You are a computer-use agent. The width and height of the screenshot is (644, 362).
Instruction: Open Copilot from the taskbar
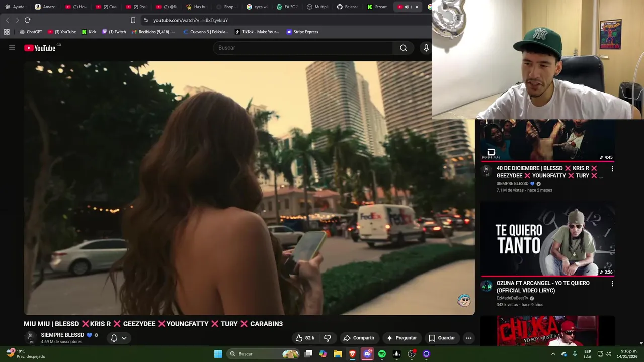coord(323,354)
